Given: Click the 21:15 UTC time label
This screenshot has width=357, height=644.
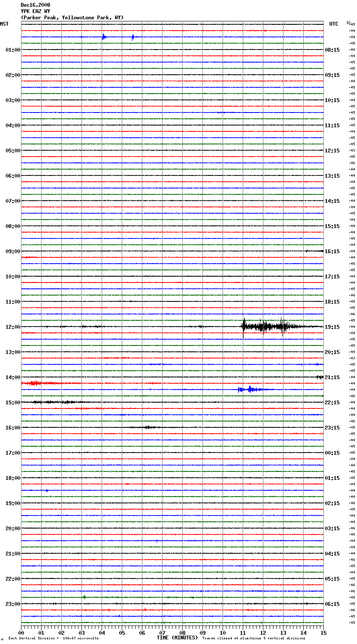Looking at the screenshot, I should (x=332, y=377).
